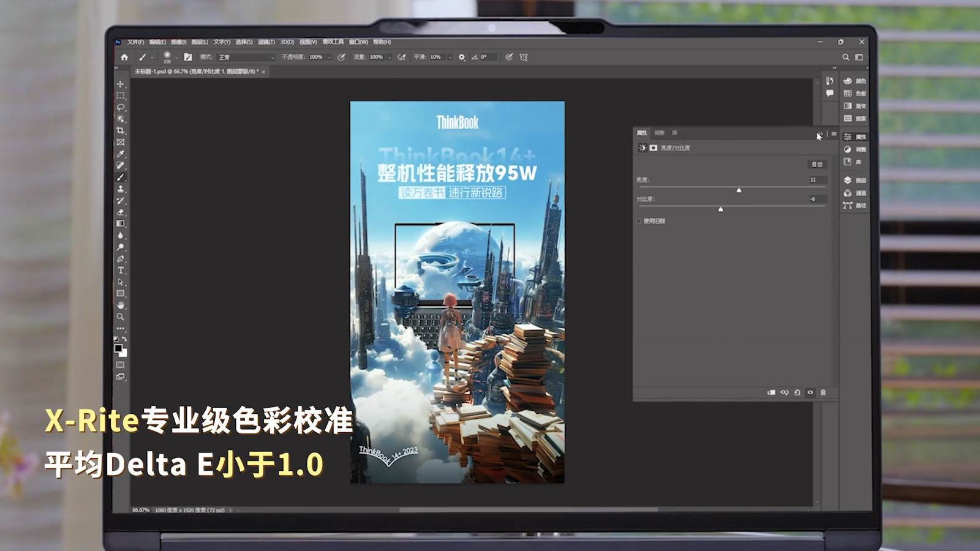Click the Home icon in options bar
980x551 pixels.
[x=124, y=57]
